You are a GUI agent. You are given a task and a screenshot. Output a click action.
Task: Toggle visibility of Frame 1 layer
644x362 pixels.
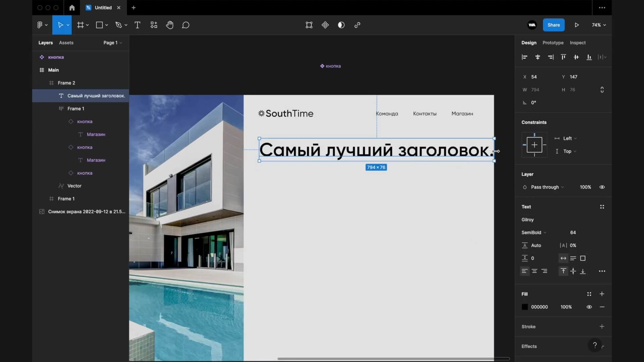pos(122,198)
